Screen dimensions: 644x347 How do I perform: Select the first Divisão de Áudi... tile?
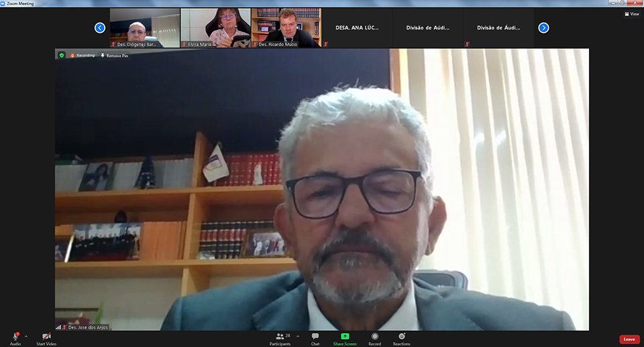point(427,28)
